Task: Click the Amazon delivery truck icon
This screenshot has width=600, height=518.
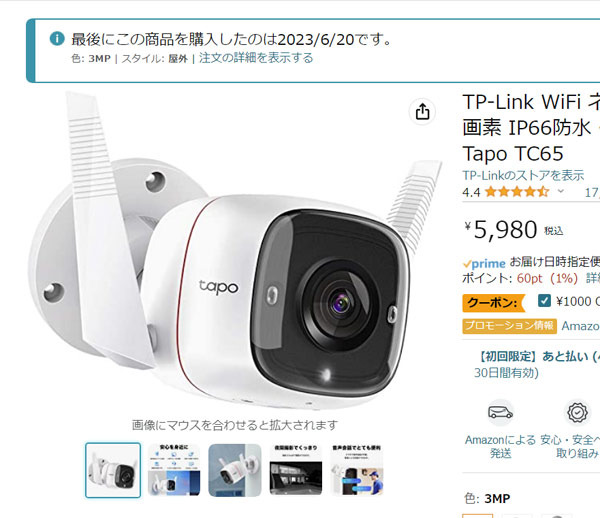Action: click(500, 412)
